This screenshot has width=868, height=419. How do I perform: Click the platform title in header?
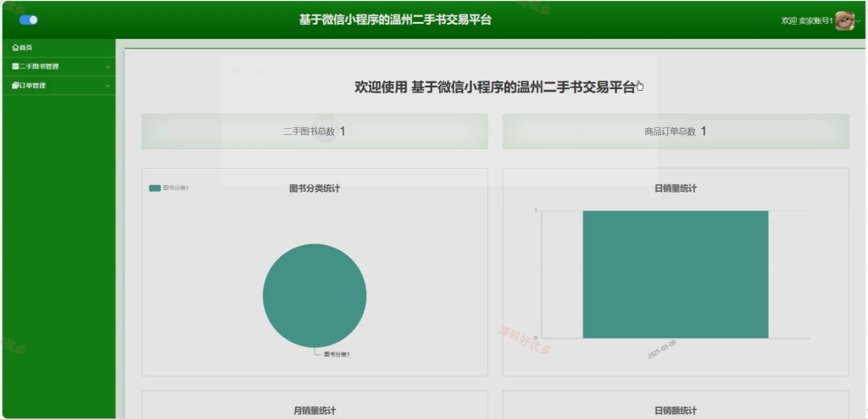pyautogui.click(x=395, y=20)
